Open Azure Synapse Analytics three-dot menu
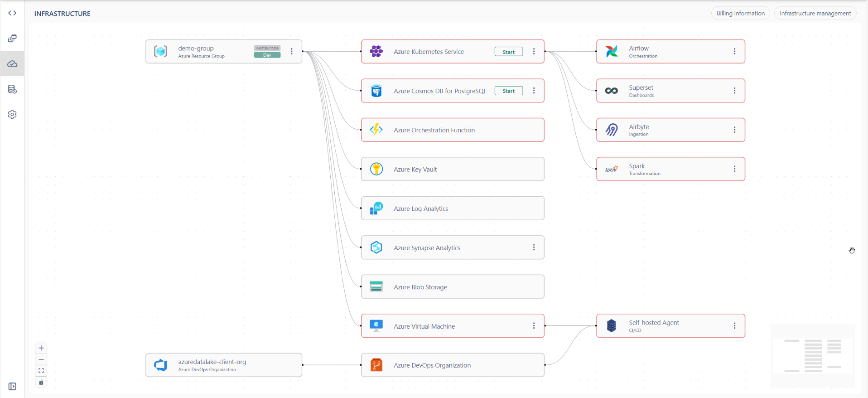This screenshot has height=398, width=868. (x=534, y=248)
